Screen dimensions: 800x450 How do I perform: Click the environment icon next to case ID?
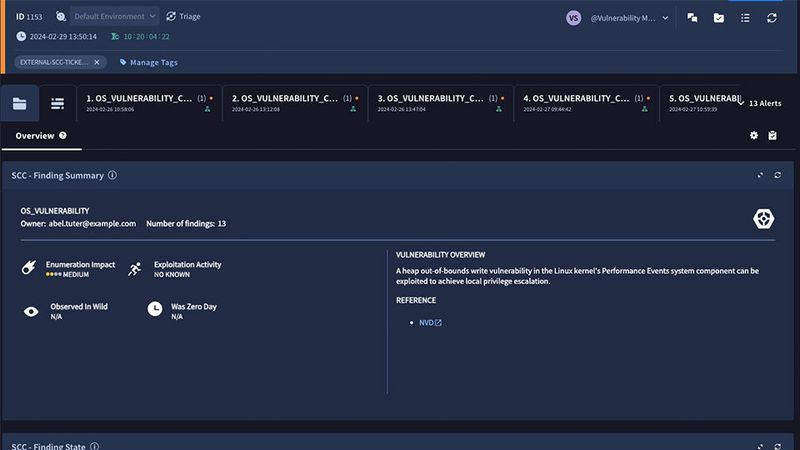pos(61,16)
